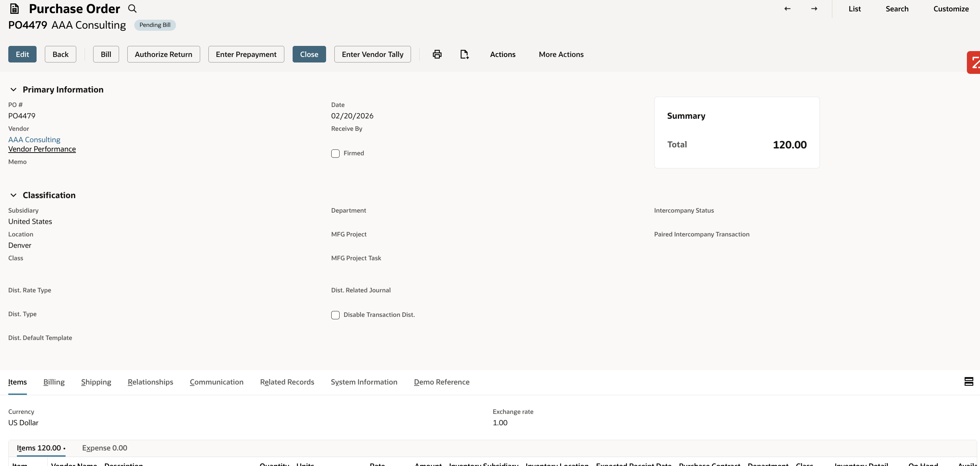Viewport: 980px width, 466px height.
Task: Click the new document attachment icon
Action: [x=464, y=54]
